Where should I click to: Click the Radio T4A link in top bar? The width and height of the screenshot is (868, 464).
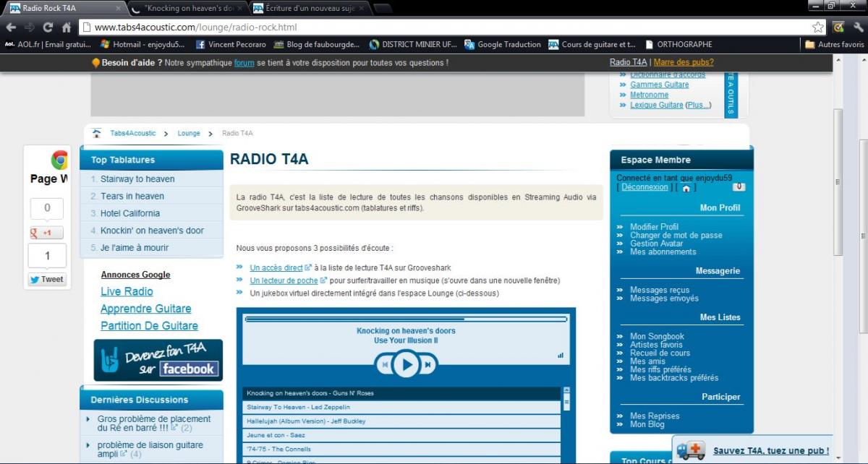click(628, 63)
